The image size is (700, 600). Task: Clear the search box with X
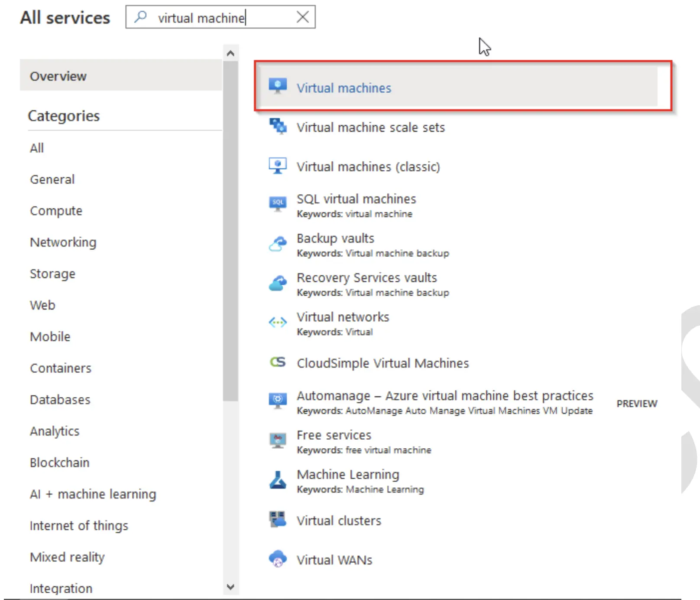pos(302,17)
